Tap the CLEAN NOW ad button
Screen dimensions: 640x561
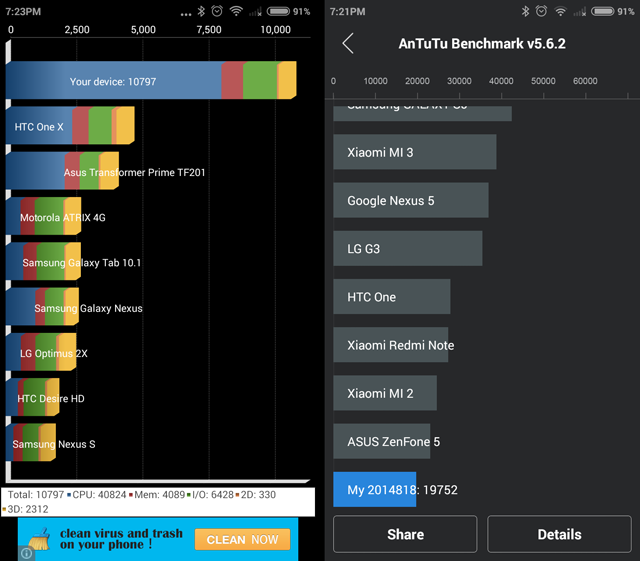coord(242,539)
